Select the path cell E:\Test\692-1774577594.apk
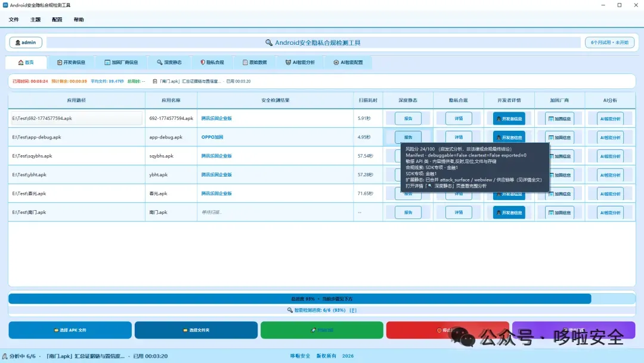 pyautogui.click(x=76, y=118)
